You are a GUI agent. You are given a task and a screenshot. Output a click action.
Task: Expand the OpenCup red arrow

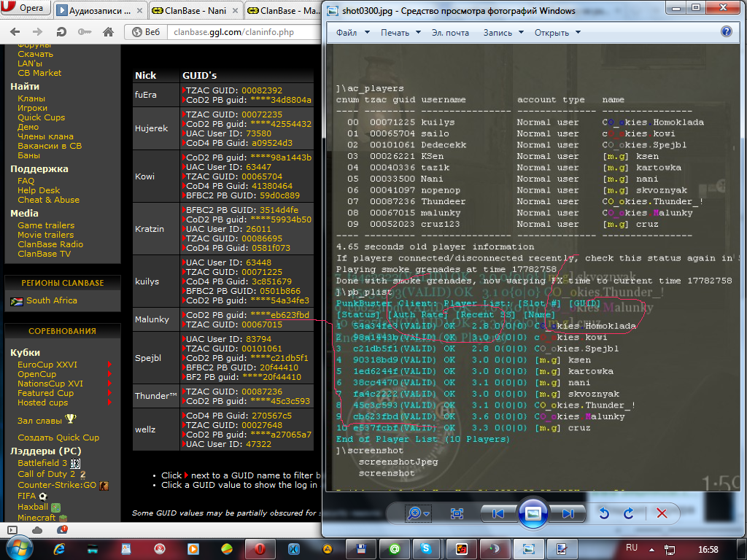tap(109, 374)
